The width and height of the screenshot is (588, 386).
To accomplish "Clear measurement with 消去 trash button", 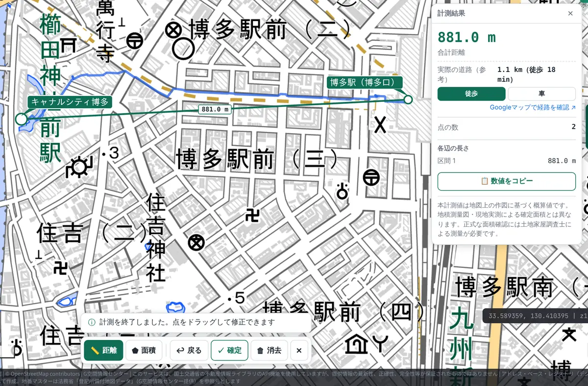I will tap(269, 350).
